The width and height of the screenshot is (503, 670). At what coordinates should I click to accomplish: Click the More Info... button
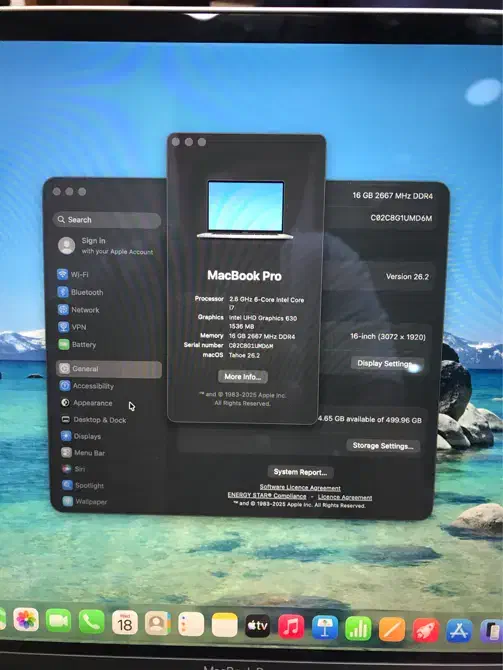pyautogui.click(x=243, y=376)
